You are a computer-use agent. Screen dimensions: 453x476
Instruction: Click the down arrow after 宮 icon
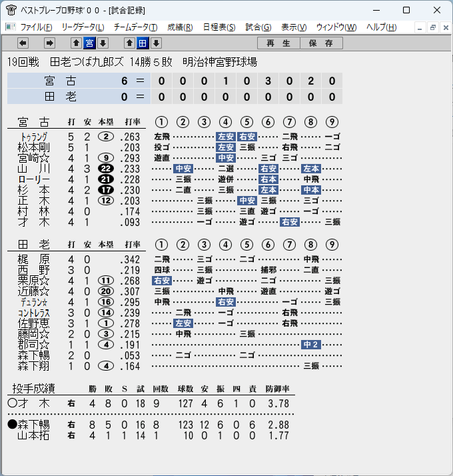pyautogui.click(x=103, y=43)
